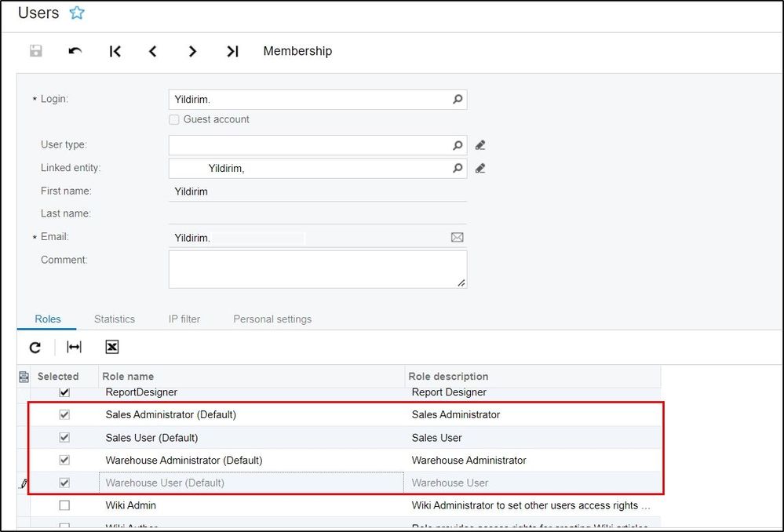The width and height of the screenshot is (784, 532).
Task: Open the Linked entity lookup
Action: 458,168
